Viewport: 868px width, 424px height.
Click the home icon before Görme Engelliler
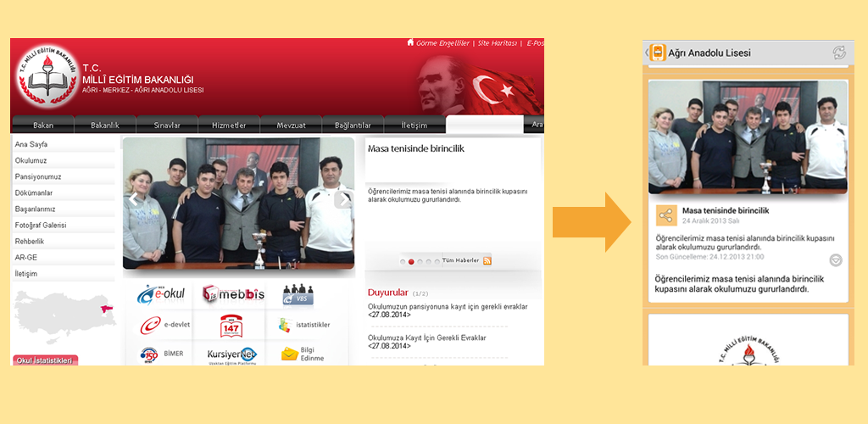[410, 42]
